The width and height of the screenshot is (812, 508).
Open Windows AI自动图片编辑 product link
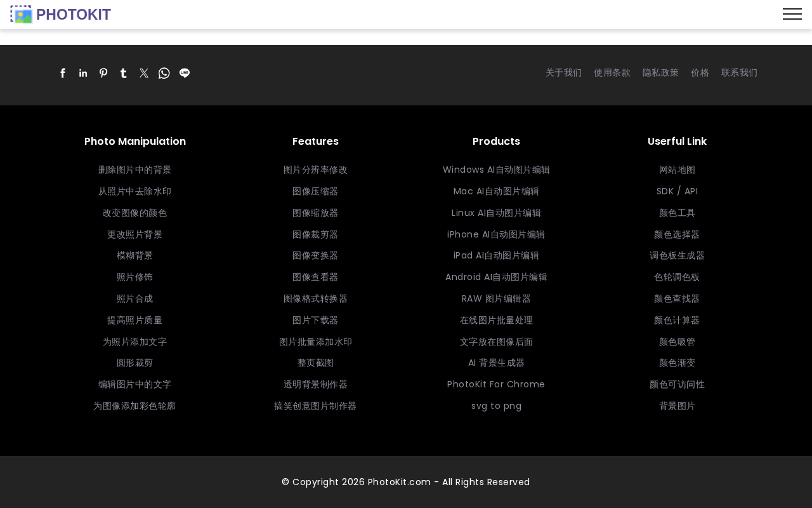point(496,170)
